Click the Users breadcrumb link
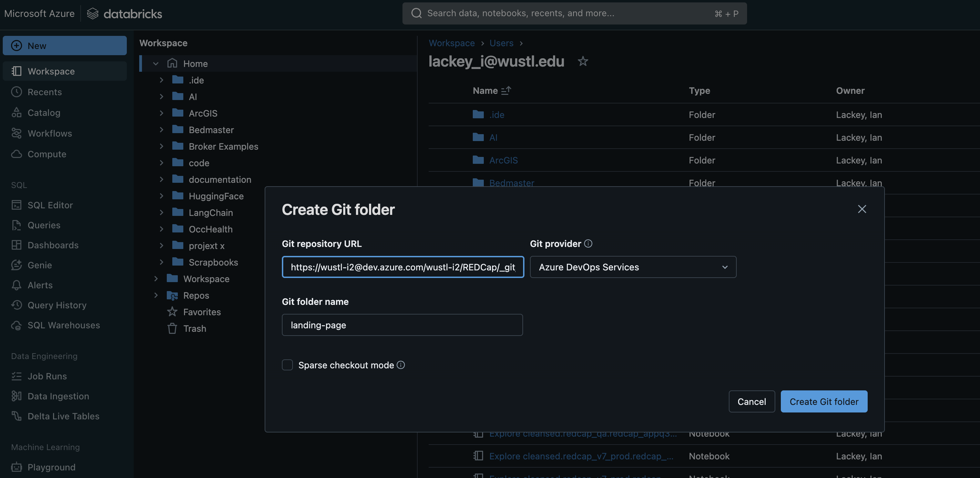The image size is (980, 478). tap(501, 43)
